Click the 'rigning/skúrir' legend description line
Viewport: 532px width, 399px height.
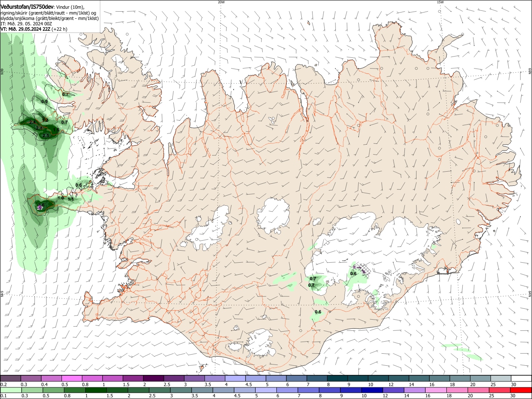[x=49, y=13]
